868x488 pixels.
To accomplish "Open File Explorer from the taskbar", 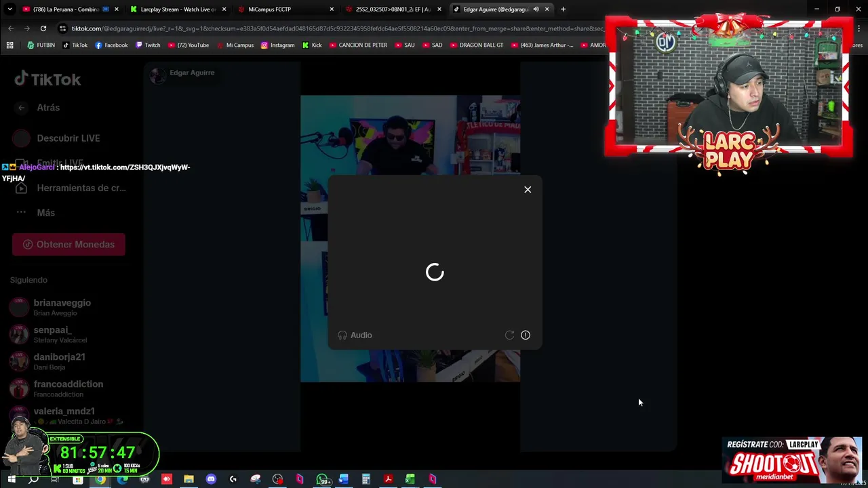I will (189, 480).
